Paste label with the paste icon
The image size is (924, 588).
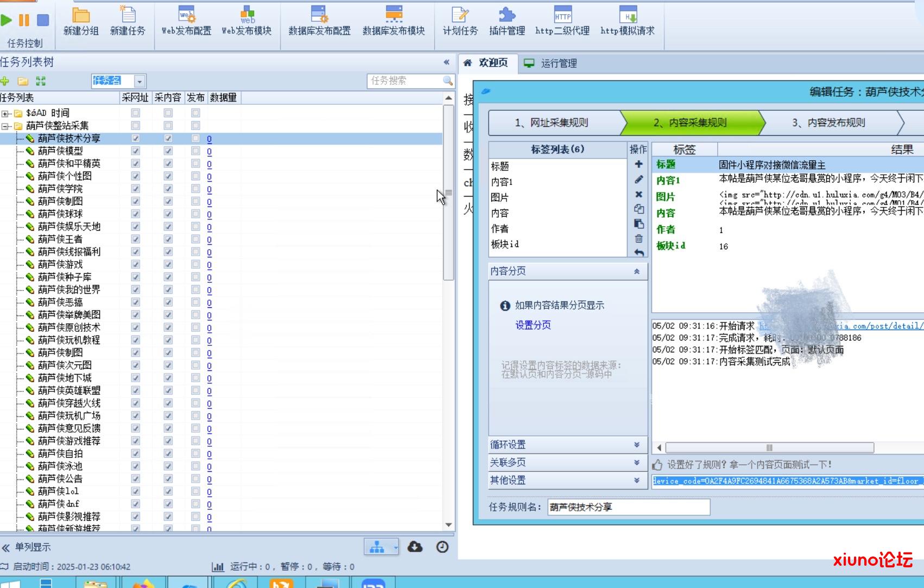tap(638, 224)
